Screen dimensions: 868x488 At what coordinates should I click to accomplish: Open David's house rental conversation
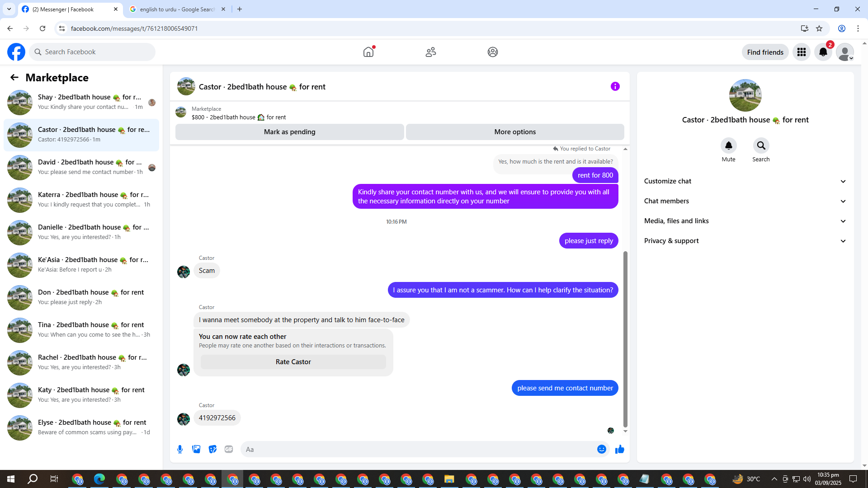point(81,167)
